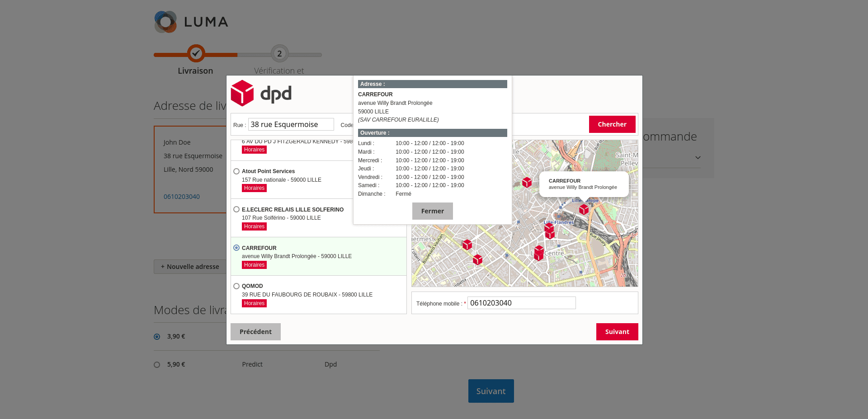868x419 pixels.
Task: Click the checkmark icon on the Livraison step
Action: (x=195, y=54)
